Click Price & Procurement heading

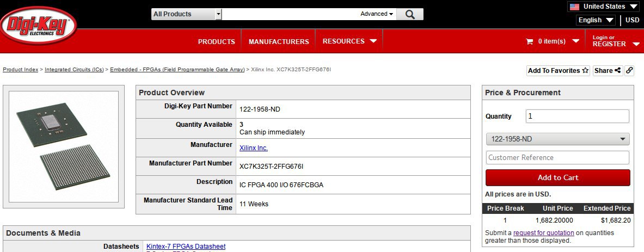(x=523, y=93)
